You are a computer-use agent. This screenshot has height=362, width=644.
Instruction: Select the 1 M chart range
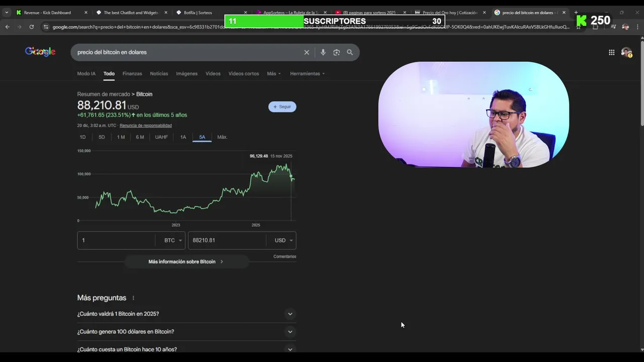(121, 137)
